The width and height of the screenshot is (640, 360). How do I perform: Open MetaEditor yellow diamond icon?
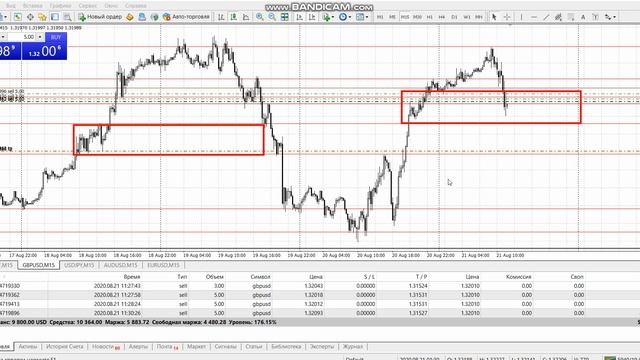pos(130,17)
